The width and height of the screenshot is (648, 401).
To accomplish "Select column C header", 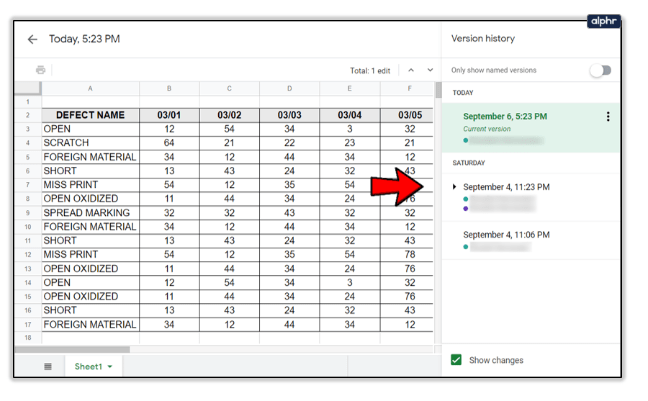I will click(x=229, y=88).
